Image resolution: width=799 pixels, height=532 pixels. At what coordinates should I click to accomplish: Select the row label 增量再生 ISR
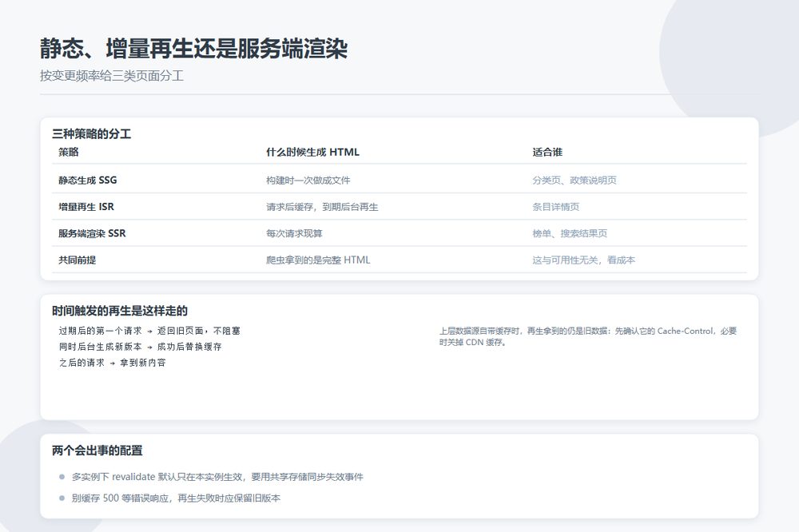click(x=86, y=206)
